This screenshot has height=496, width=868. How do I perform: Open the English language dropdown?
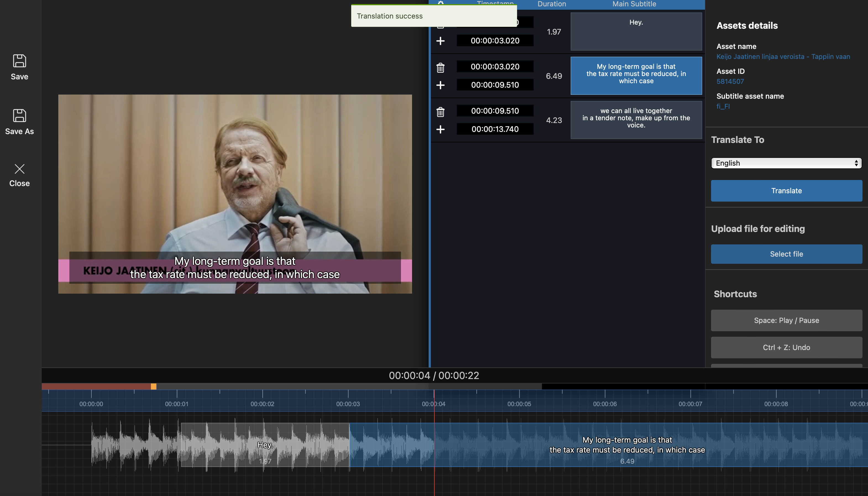(786, 163)
